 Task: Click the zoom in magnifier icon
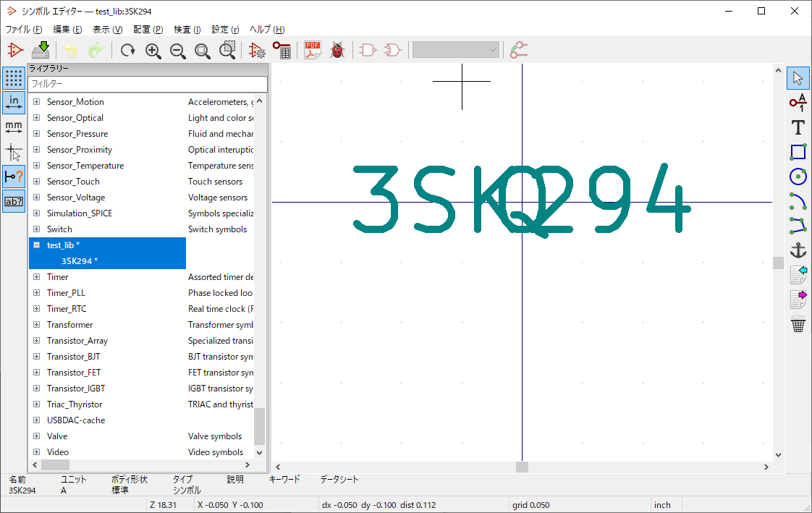pos(153,50)
